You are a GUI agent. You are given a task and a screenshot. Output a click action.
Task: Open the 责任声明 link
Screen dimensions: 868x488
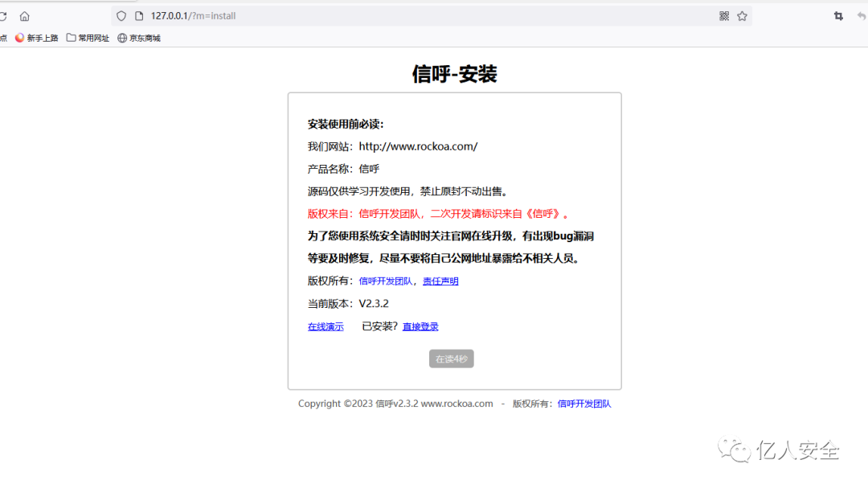coord(440,281)
